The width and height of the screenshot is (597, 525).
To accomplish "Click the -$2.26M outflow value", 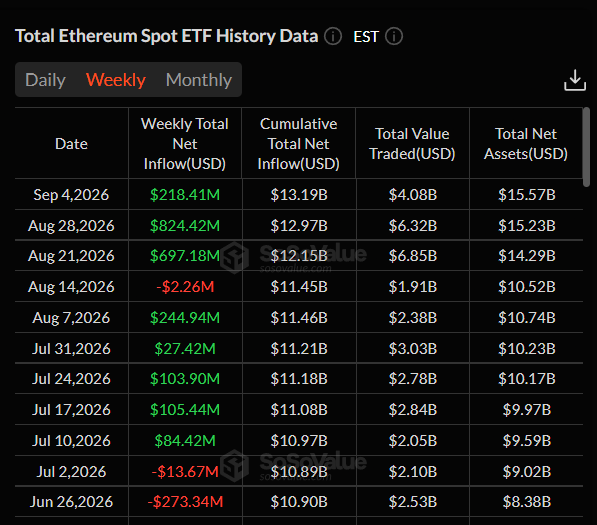I will [x=185, y=286].
